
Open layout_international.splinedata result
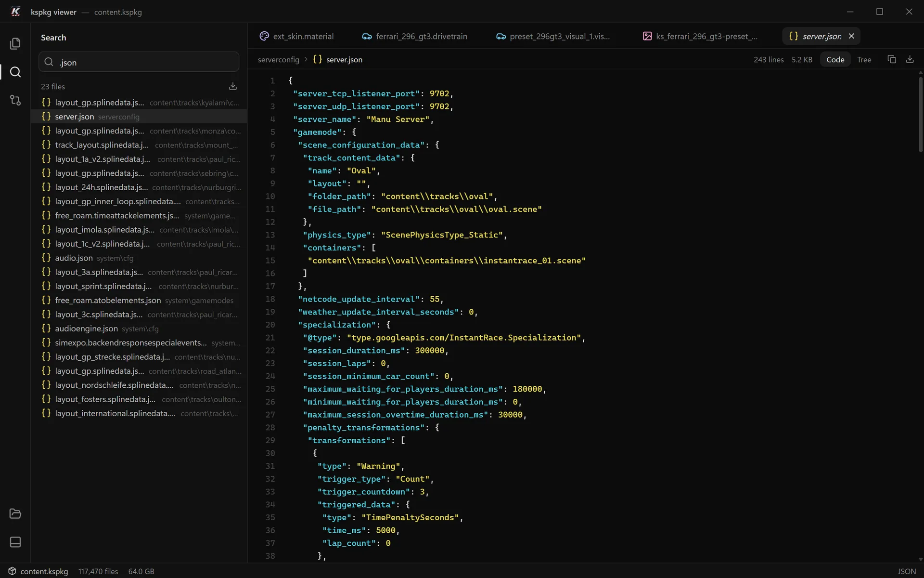tap(139, 413)
